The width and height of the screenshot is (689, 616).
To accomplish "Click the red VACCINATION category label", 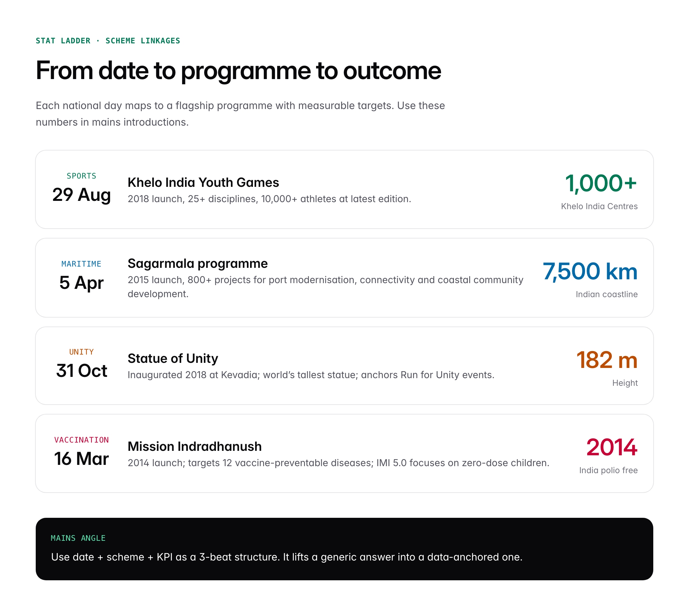I will tap(81, 440).
